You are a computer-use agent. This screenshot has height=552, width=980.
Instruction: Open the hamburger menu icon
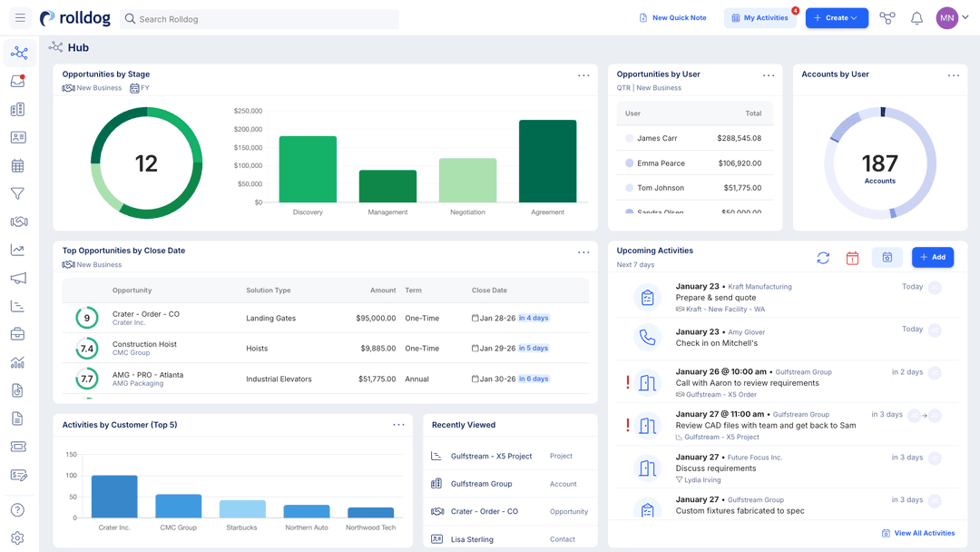click(20, 18)
